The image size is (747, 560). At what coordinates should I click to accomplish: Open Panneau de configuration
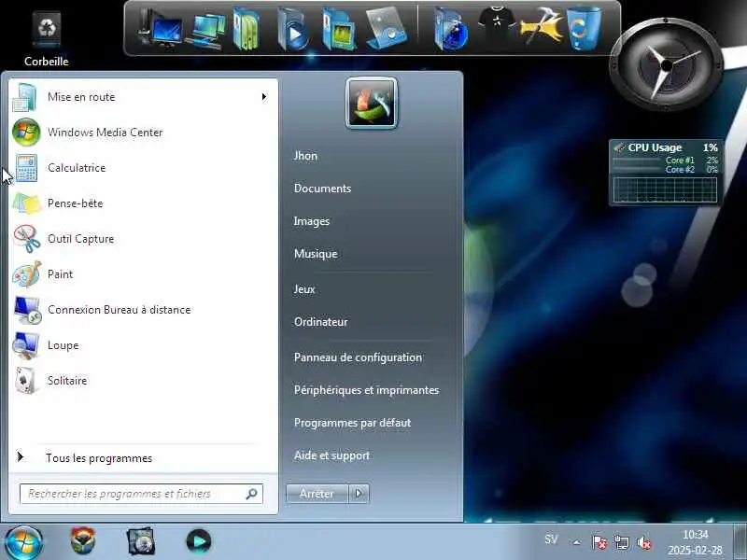pyautogui.click(x=358, y=357)
